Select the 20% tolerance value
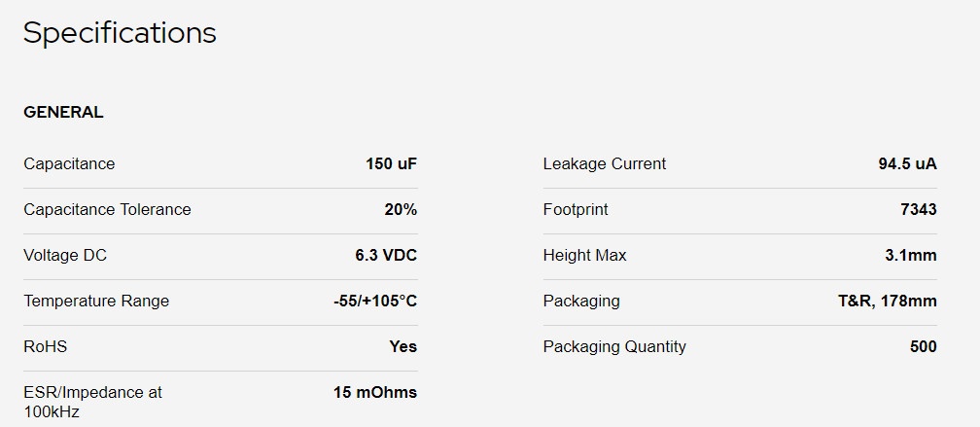 [401, 209]
